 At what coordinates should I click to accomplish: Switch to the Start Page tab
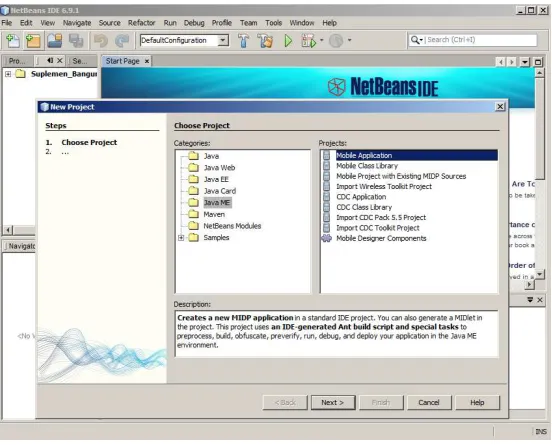tap(123, 61)
